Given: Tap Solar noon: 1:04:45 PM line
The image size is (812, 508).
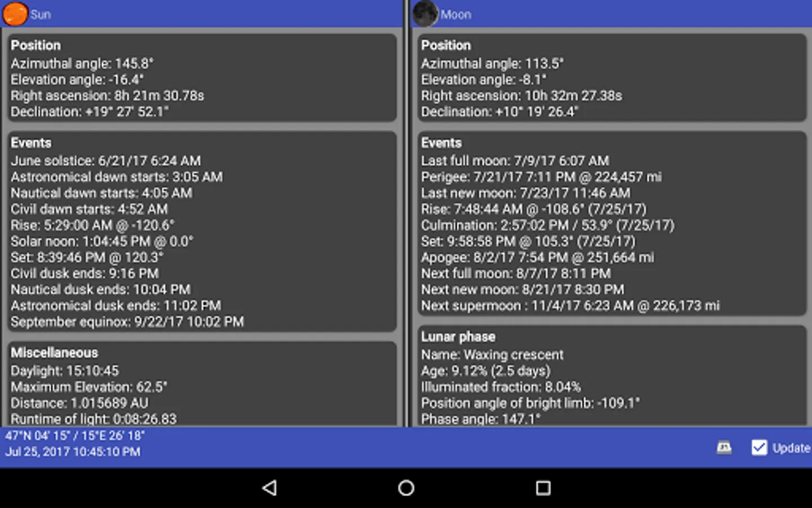Looking at the screenshot, I should coord(102,241).
